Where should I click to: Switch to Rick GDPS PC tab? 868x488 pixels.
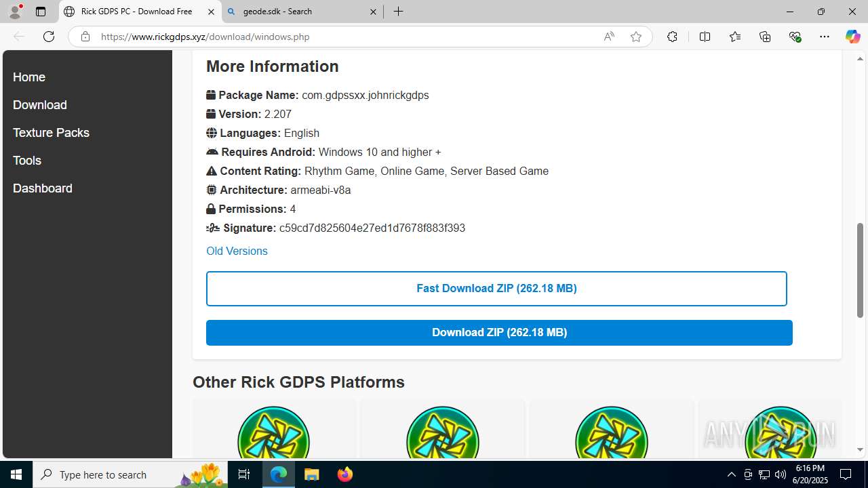pos(140,12)
